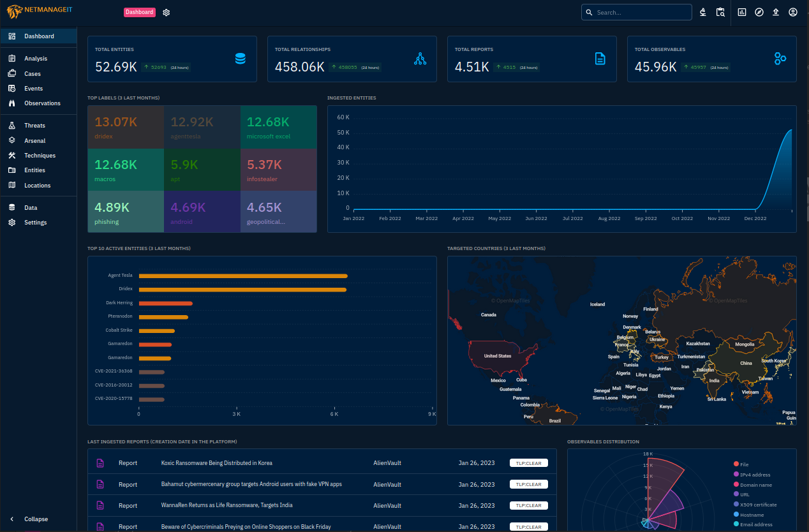
Task: Open the WannaRen Returns as Life Ransomware report
Action: 226,505
